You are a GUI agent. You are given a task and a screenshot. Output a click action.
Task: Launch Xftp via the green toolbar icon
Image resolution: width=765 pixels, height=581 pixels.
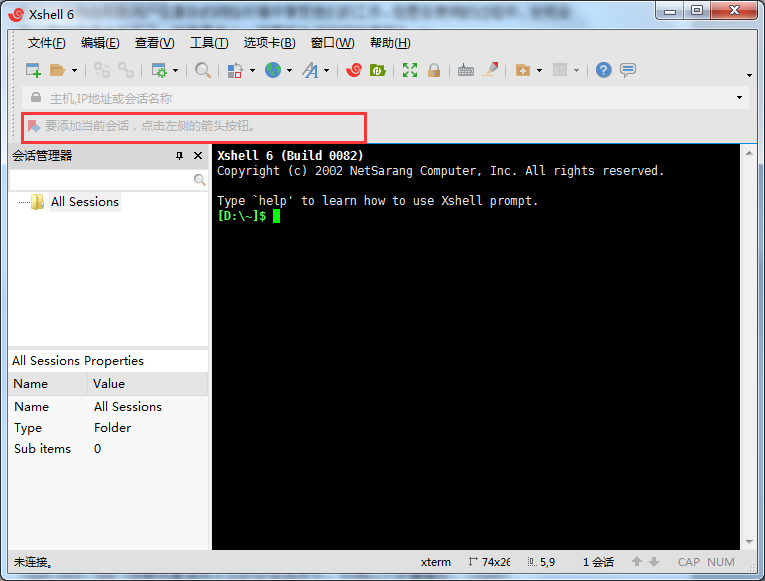pos(378,70)
